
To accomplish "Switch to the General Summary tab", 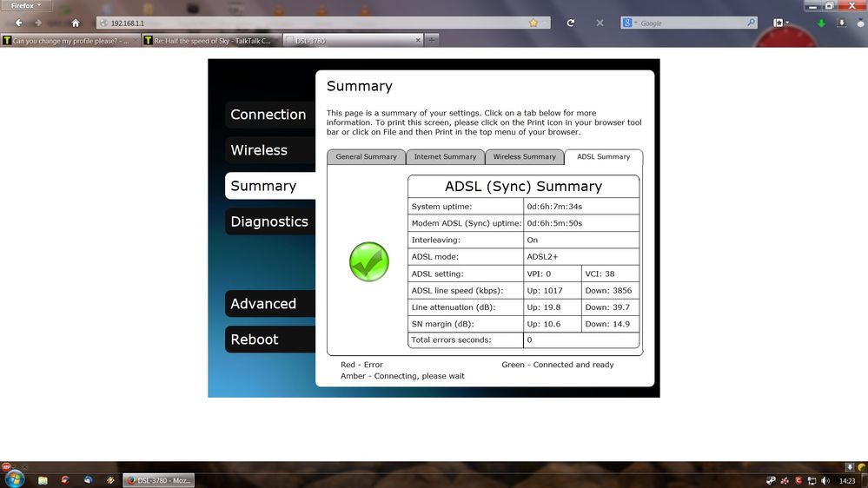I will tap(366, 157).
